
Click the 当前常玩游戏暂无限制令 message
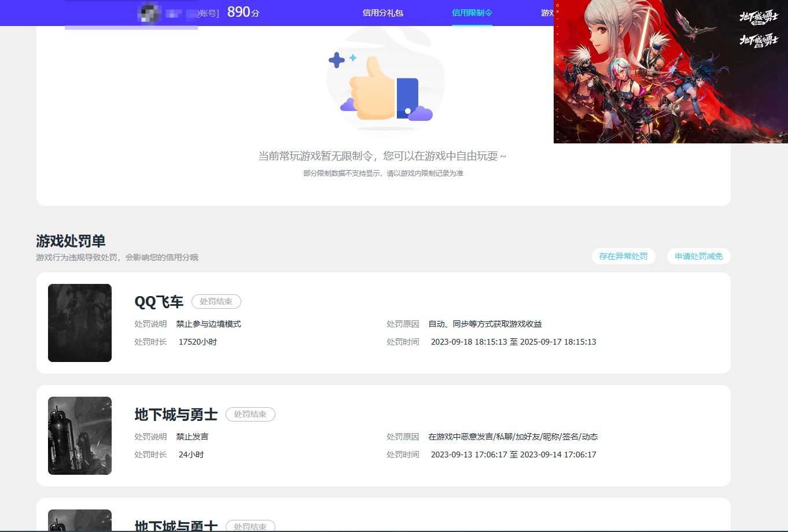click(x=382, y=156)
